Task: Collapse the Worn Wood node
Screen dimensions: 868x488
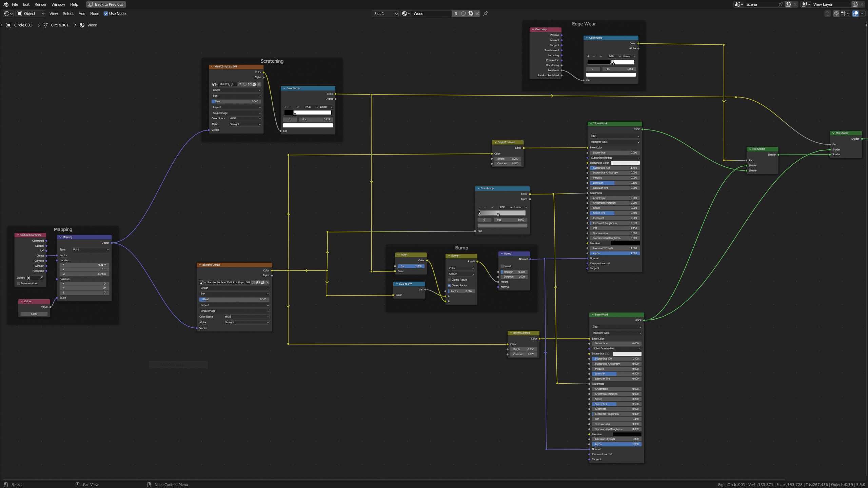Action: [x=591, y=124]
